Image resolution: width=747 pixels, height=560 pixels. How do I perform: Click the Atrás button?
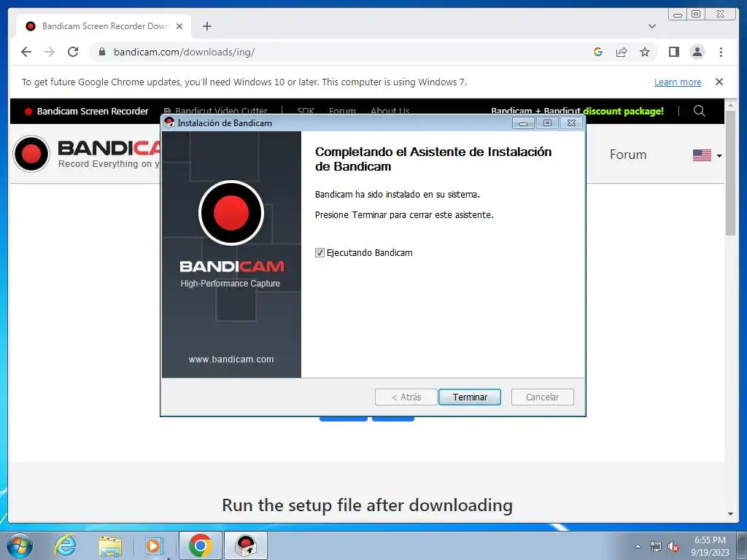point(406,397)
